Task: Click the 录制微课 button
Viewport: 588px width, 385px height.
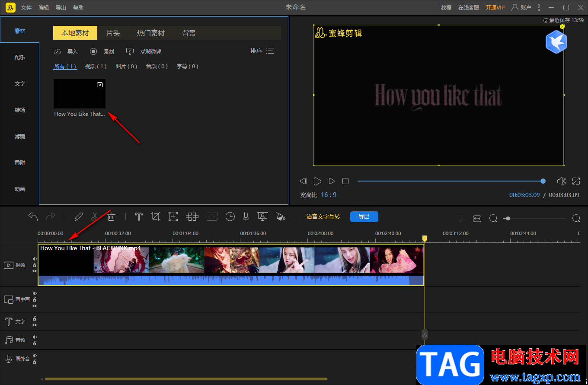Action: pyautogui.click(x=144, y=51)
